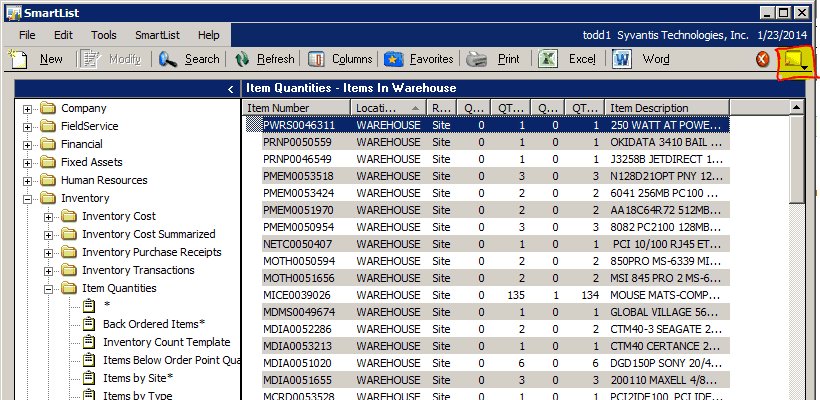Open the Tools menu
This screenshot has height=400, width=820.
tap(104, 35)
